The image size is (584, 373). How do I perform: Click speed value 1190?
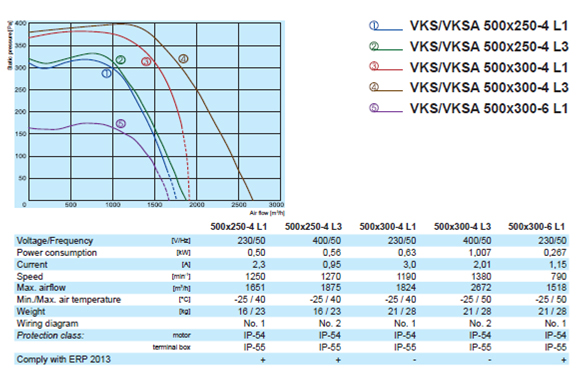(406, 276)
